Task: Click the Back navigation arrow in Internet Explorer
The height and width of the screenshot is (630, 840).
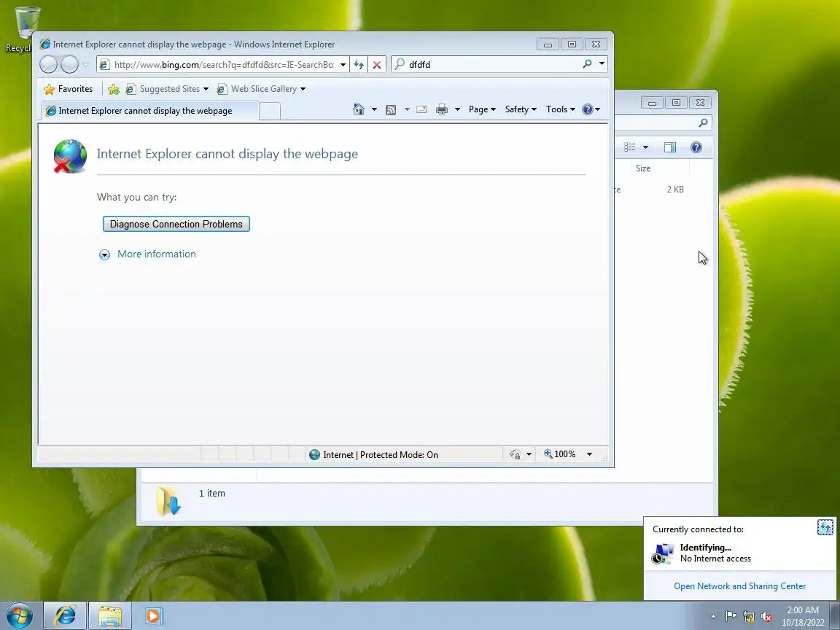Action: click(x=48, y=65)
